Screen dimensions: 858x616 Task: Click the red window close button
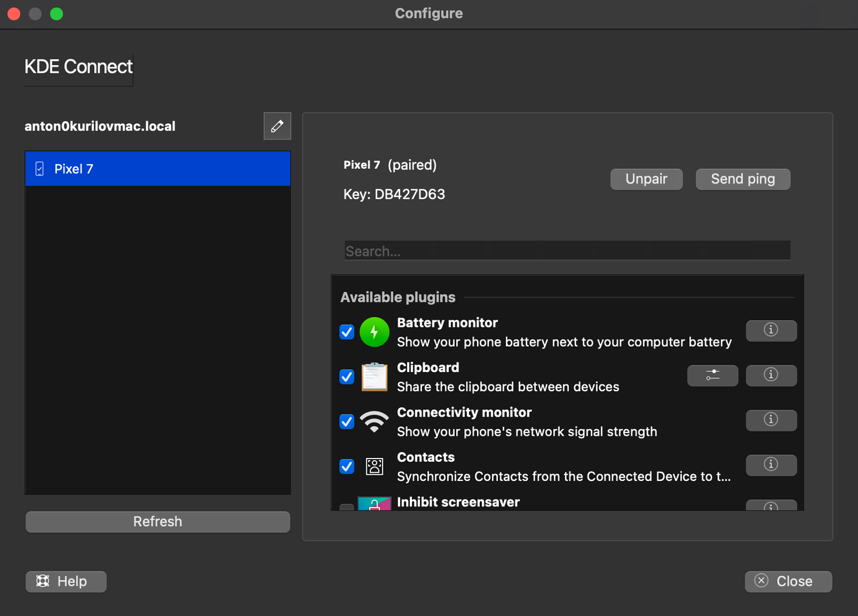(x=14, y=14)
